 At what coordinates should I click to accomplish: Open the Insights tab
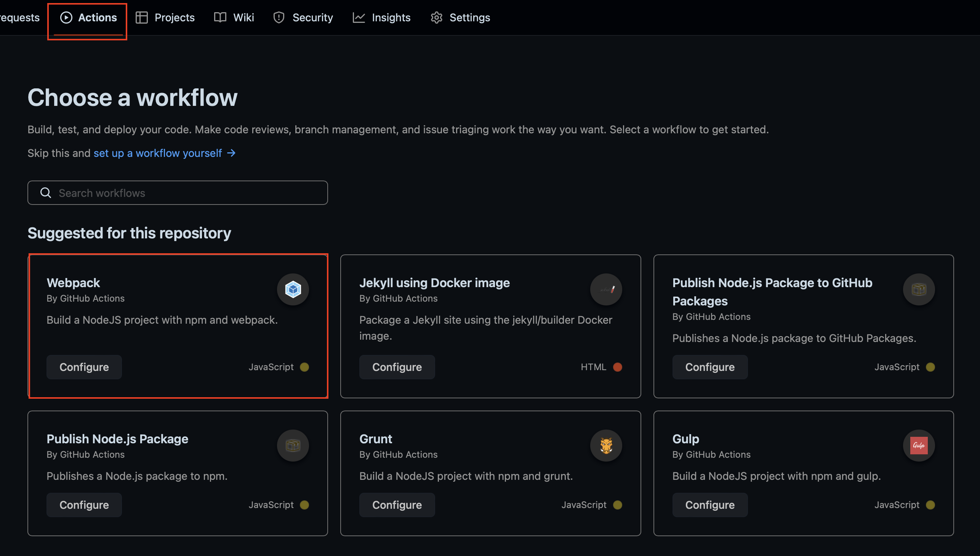[x=381, y=18]
